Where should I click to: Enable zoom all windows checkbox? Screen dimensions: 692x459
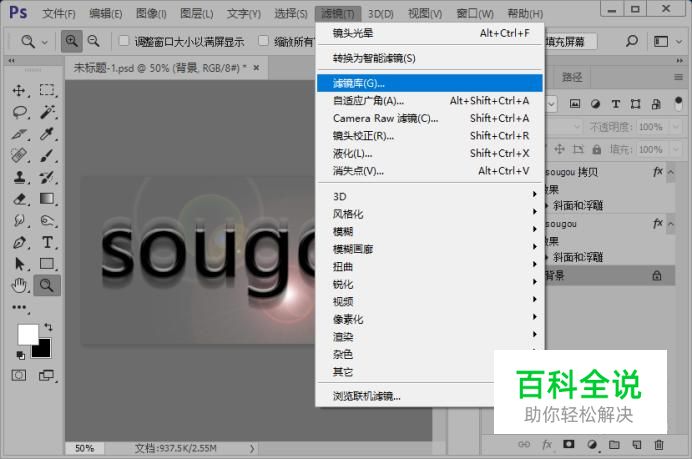point(263,41)
